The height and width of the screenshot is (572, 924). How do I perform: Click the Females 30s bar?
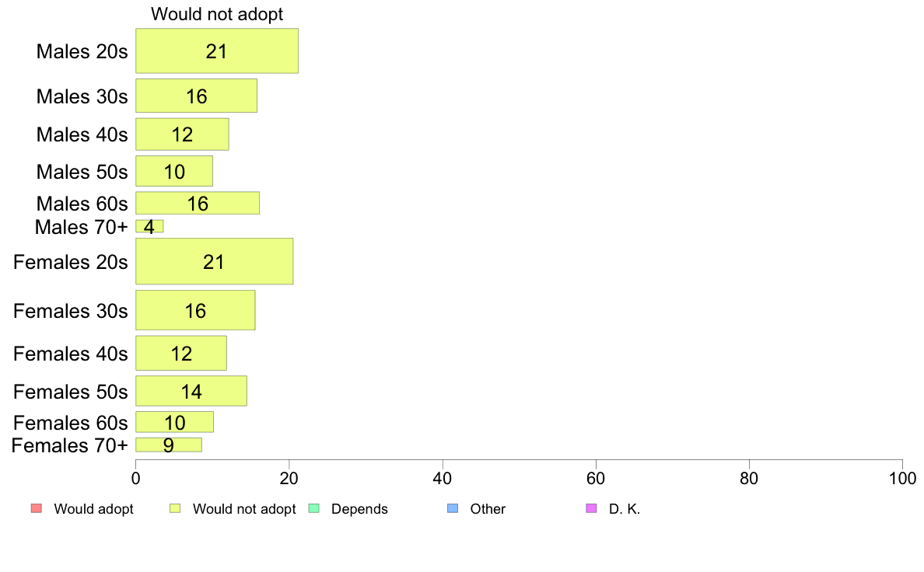tap(195, 310)
